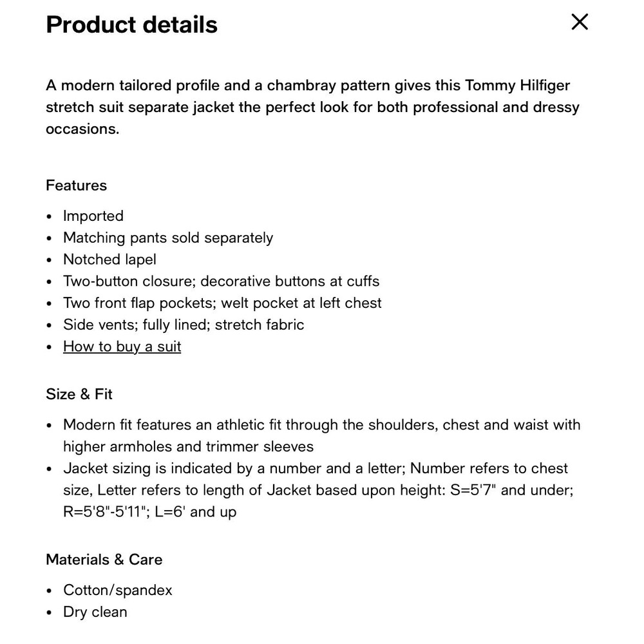Screen dimensions: 644x644
Task: Close the Product details panel
Action: (580, 22)
